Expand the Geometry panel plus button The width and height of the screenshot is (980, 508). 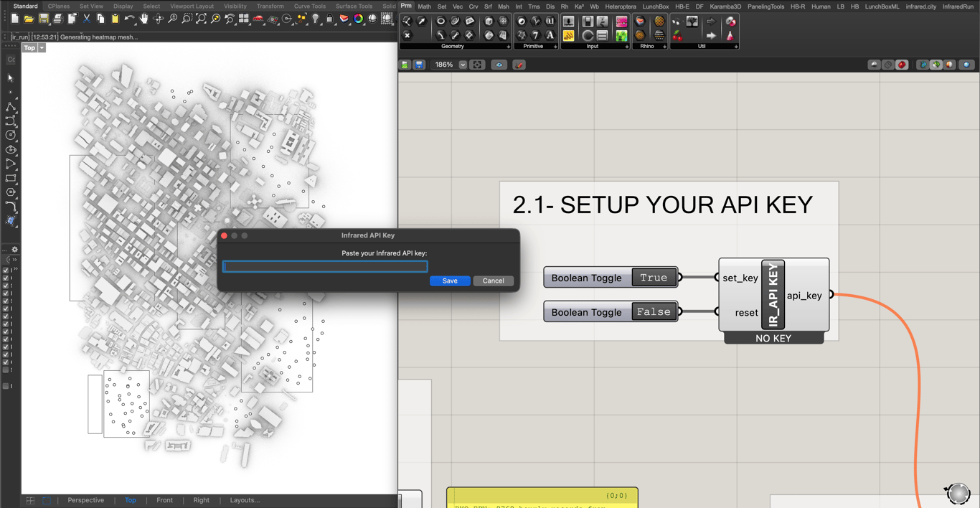[x=509, y=47]
